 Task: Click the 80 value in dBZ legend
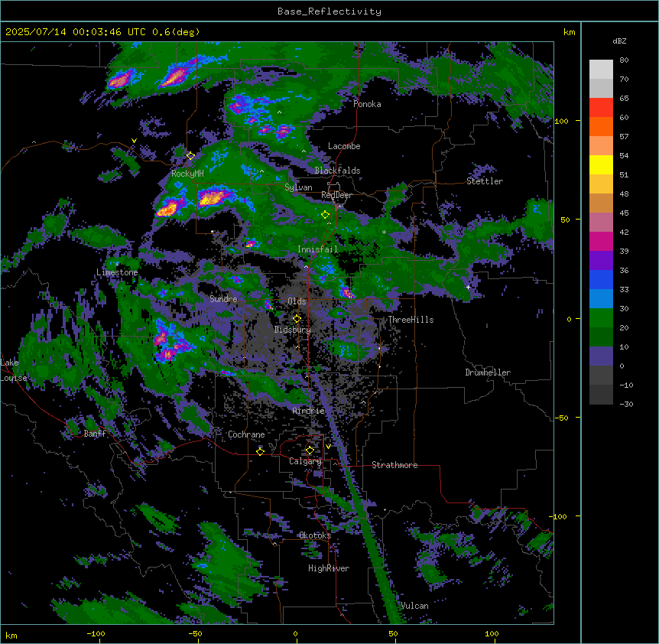[624, 60]
